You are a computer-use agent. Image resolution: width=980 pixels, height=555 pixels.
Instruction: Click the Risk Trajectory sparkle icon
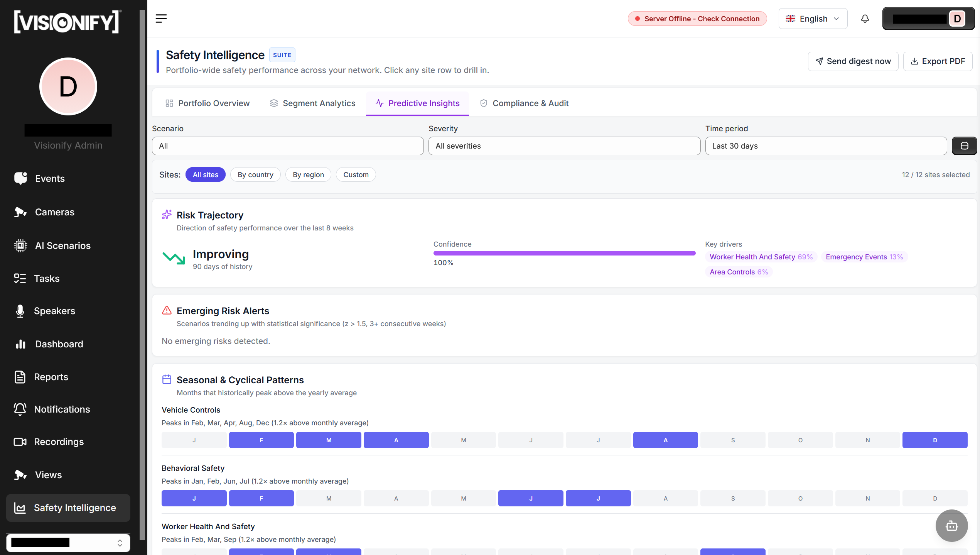(x=167, y=215)
